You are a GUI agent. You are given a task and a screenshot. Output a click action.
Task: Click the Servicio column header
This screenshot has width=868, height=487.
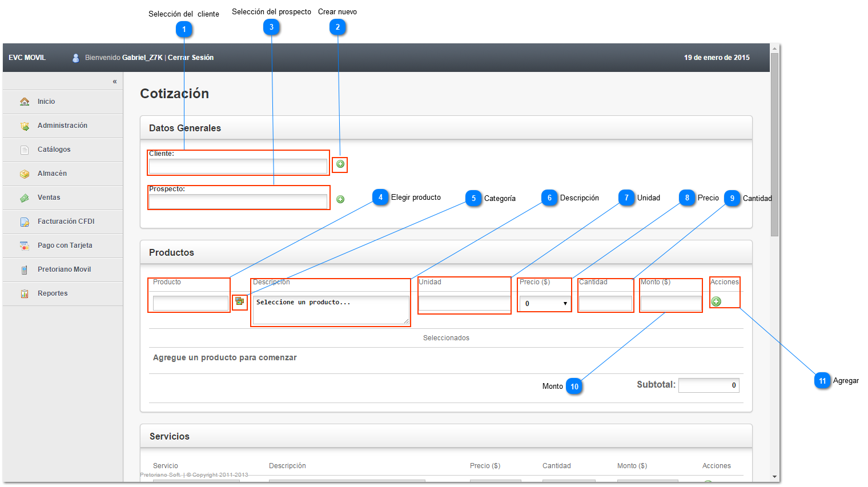coord(166,466)
